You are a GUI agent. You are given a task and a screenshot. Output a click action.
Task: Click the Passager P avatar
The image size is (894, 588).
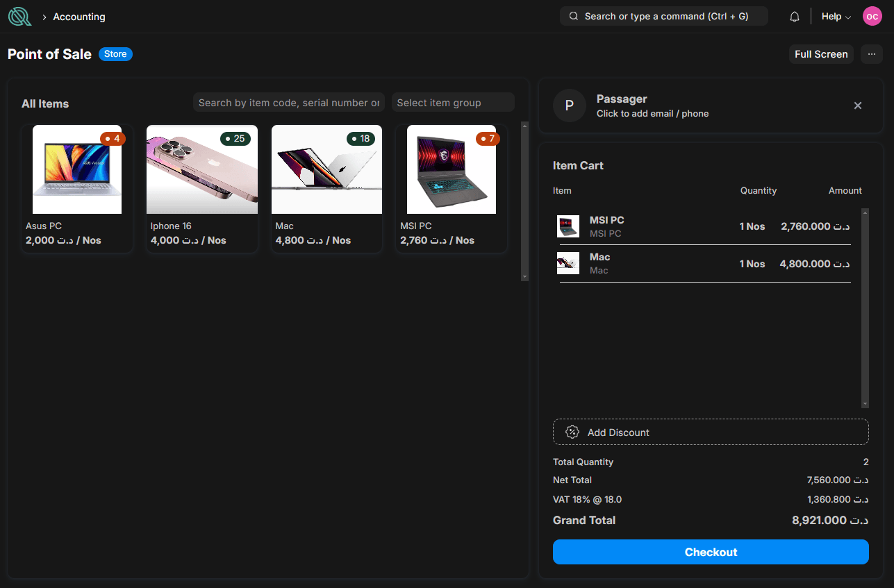570,106
